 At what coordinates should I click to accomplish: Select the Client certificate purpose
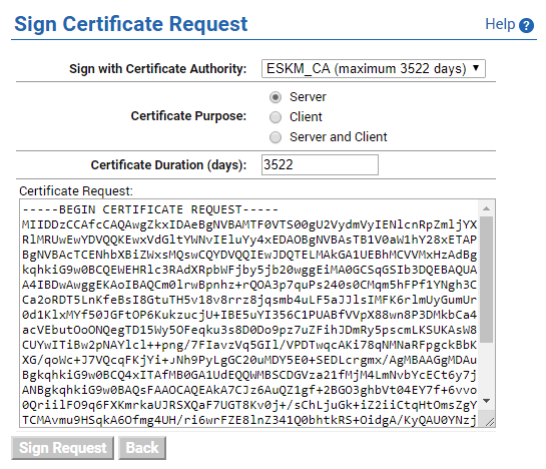[275, 117]
